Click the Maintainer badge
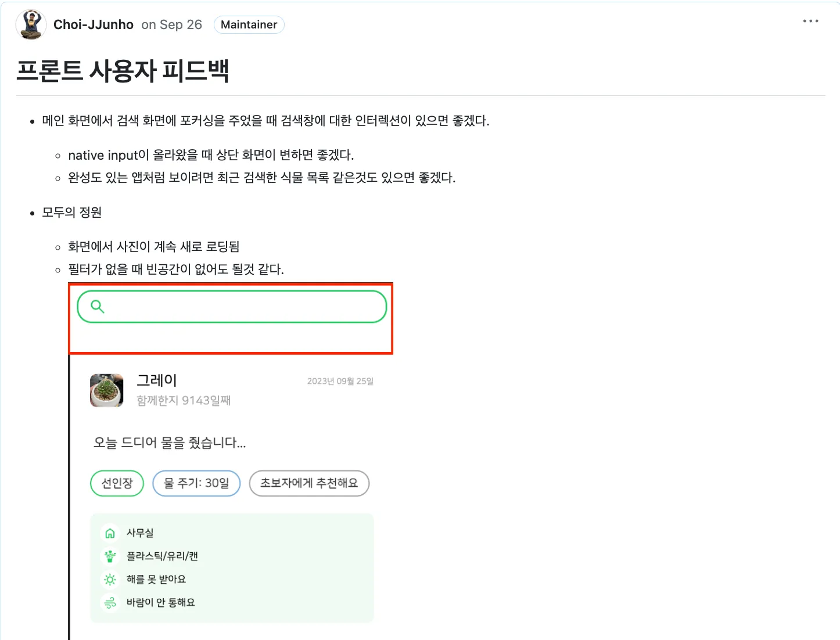This screenshot has width=840, height=640. pos(249,24)
